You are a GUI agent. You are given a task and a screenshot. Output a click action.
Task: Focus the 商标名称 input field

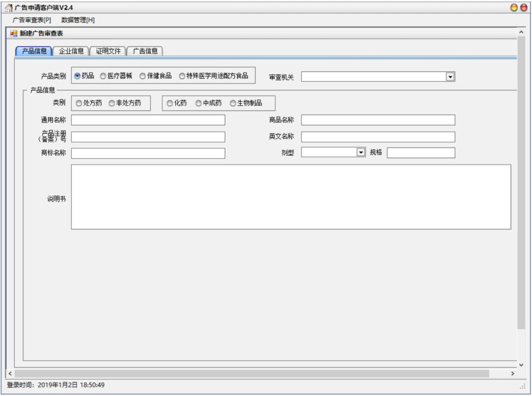148,153
